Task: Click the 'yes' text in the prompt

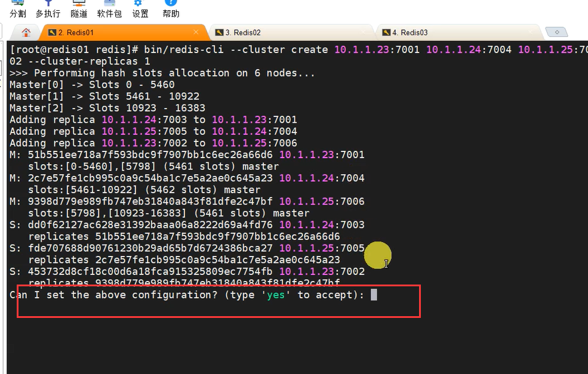Action: 276,295
